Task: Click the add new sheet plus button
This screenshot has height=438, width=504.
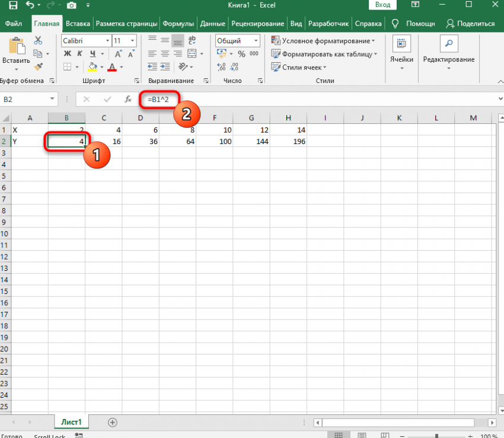Action: click(x=113, y=422)
